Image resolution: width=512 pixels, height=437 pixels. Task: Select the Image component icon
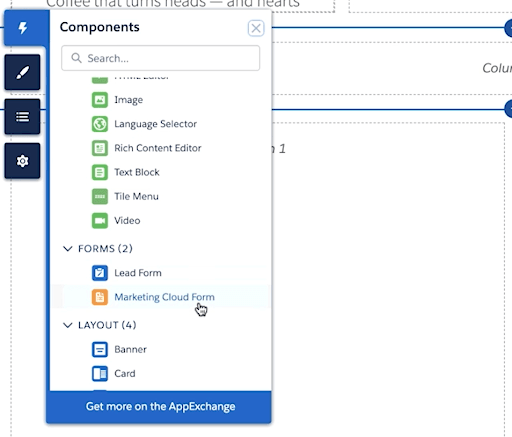(x=100, y=100)
